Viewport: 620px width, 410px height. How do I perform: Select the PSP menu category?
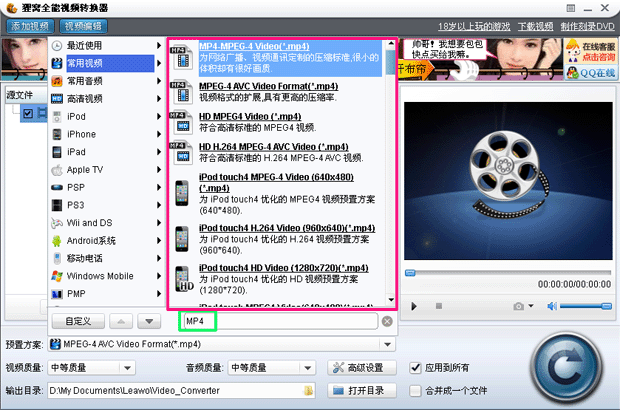(x=107, y=187)
